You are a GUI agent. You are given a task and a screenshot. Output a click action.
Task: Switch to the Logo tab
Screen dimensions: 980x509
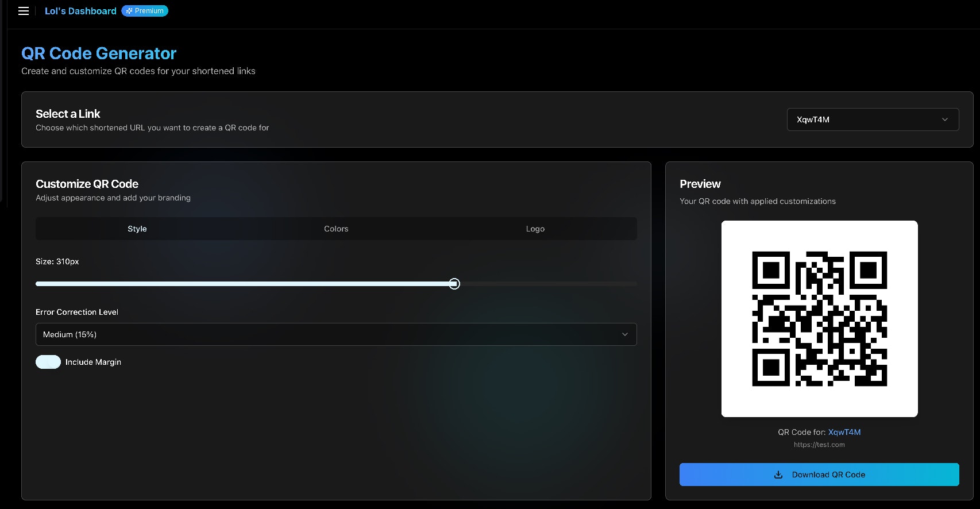[x=535, y=229]
